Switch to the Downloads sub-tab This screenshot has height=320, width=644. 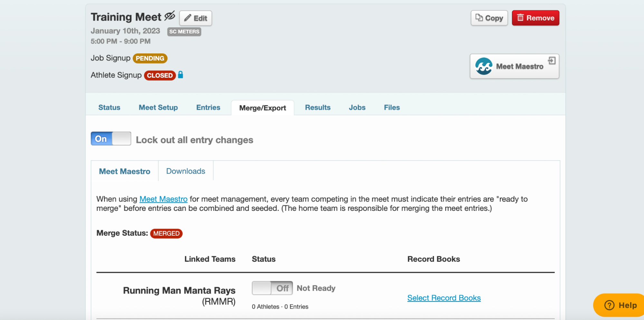pyautogui.click(x=186, y=171)
